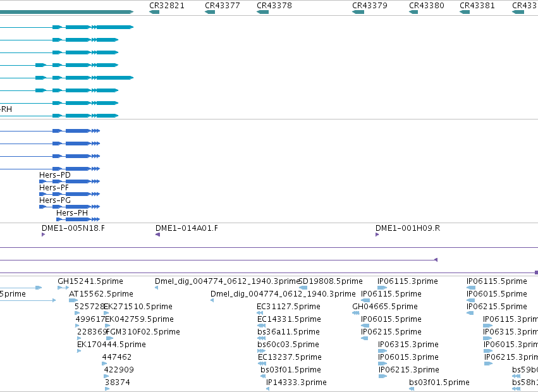Select the AT15562.5prime EST label
538x392 pixels.
[x=101, y=294]
